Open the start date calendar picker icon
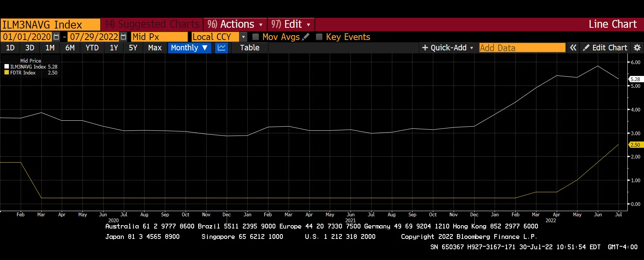644x260 pixels. coord(56,37)
